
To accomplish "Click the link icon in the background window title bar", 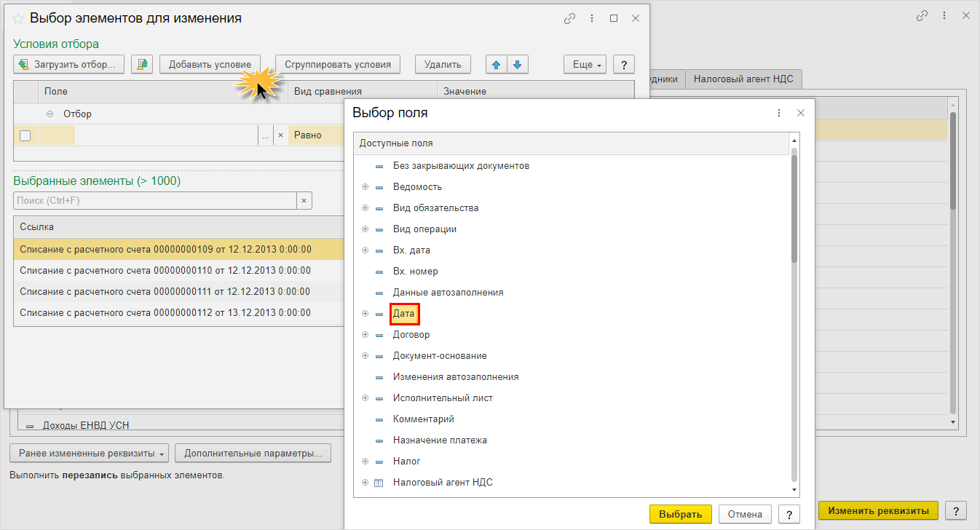I will 922,15.
